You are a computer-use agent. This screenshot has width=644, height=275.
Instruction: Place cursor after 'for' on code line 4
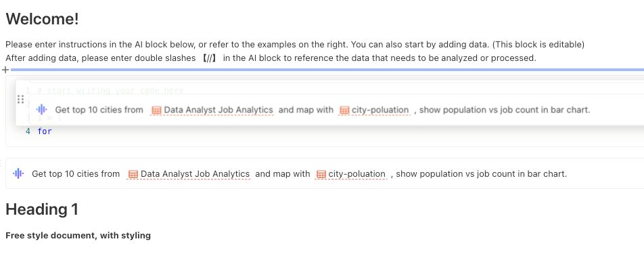[53, 131]
